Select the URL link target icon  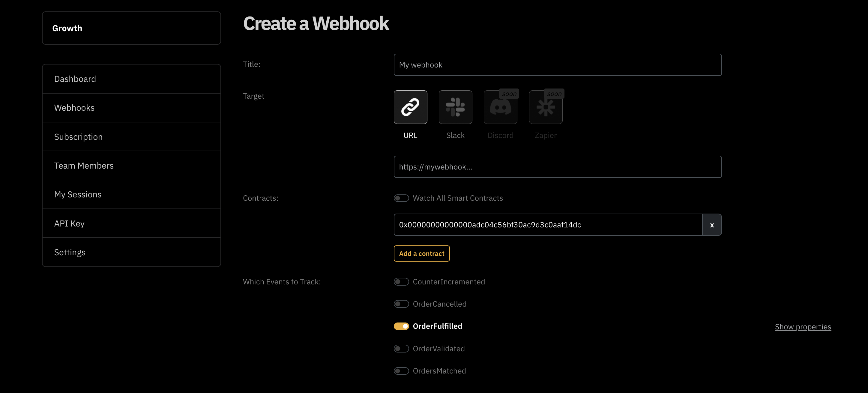point(410,107)
